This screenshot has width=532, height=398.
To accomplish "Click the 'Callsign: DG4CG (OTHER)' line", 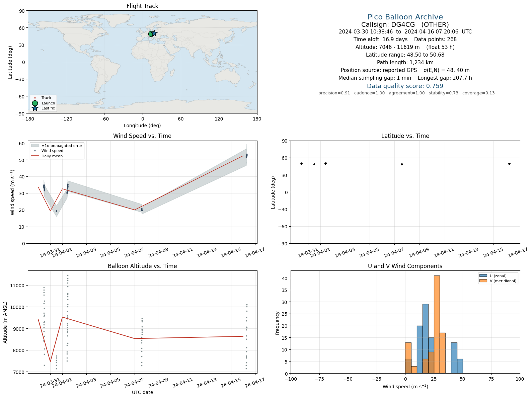I will pos(405,25).
